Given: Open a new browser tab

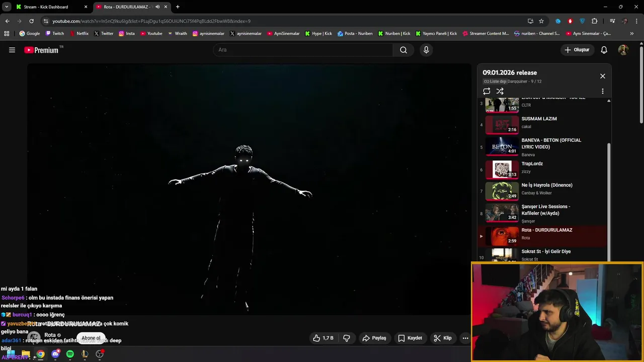Looking at the screenshot, I should coord(178,7).
